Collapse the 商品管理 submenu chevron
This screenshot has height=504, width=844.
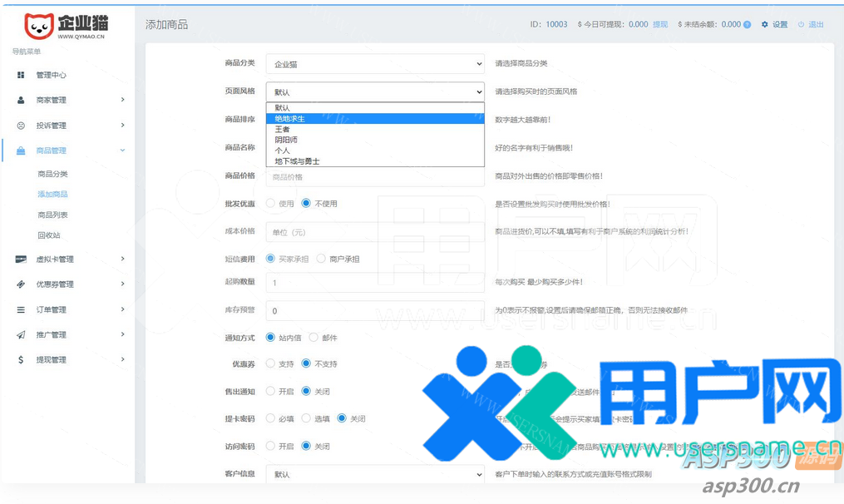click(123, 151)
